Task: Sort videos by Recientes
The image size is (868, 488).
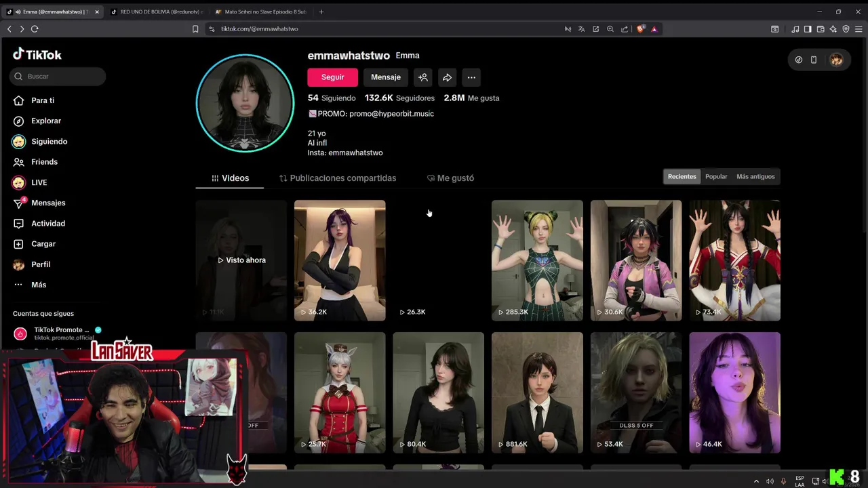Action: coord(682,176)
